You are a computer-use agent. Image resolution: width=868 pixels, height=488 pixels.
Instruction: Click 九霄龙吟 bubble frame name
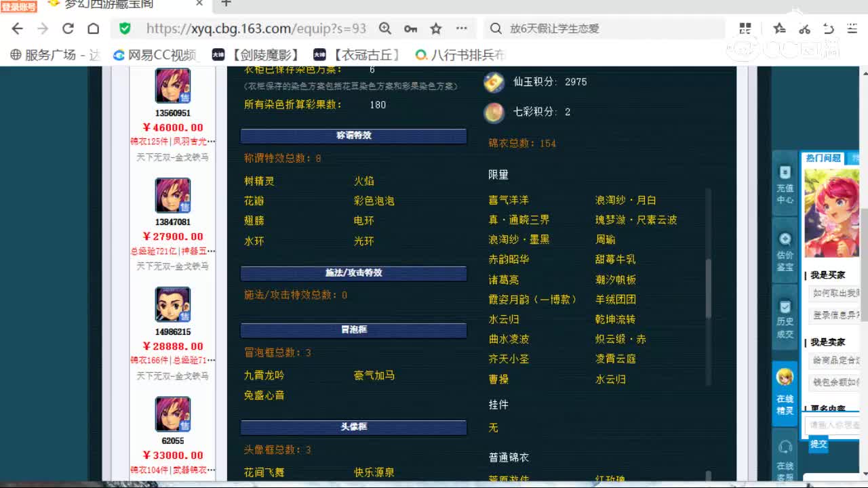(x=264, y=375)
